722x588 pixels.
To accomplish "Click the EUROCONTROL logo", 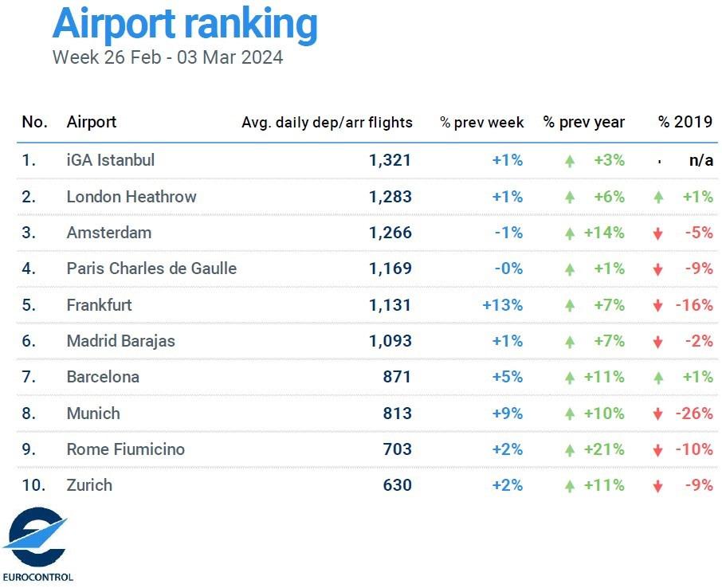I will tap(37, 545).
